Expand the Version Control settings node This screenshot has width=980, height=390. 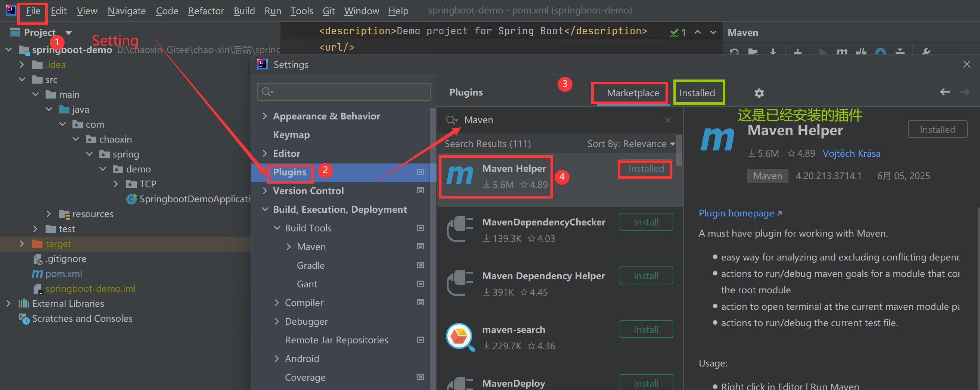coord(265,190)
